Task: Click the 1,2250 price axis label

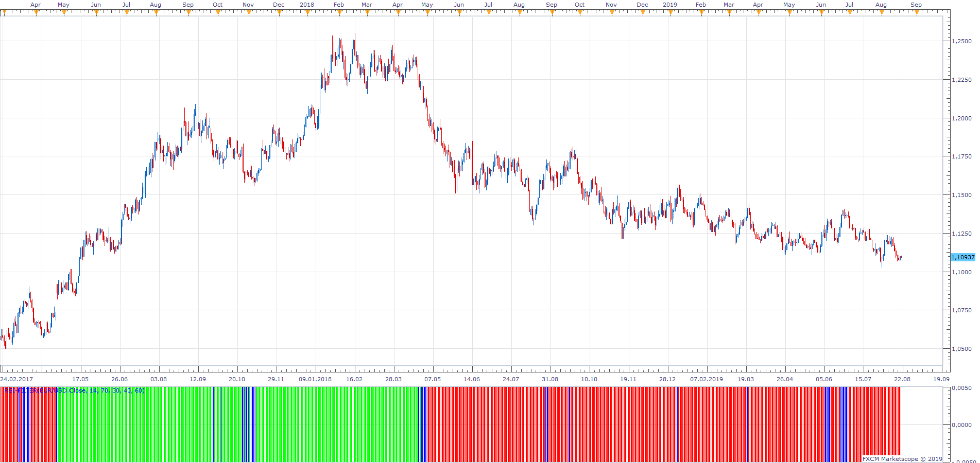Action: [962, 80]
